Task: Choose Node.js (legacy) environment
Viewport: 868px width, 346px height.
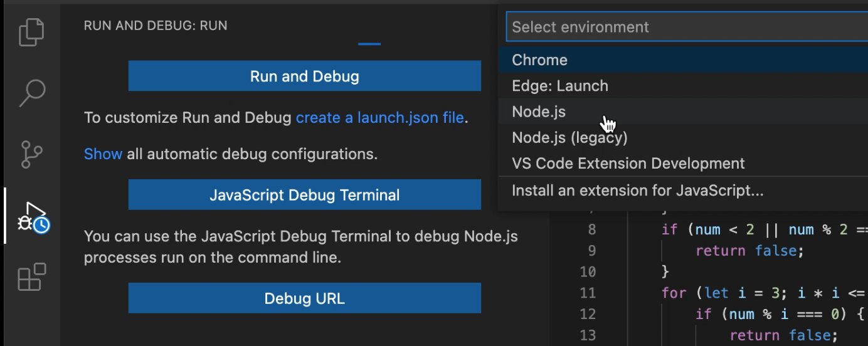Action: point(683,137)
